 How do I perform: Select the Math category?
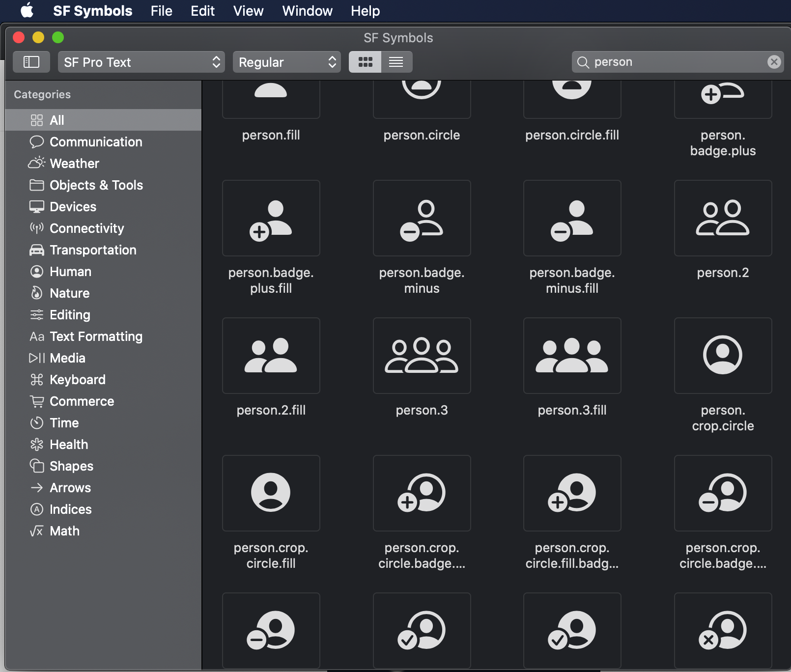[103, 531]
